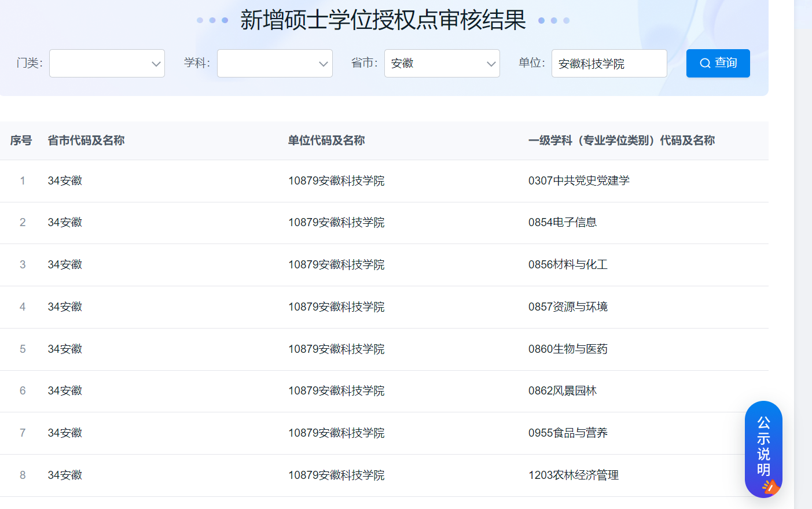The width and height of the screenshot is (812, 509).
Task: Click 10879安徽科技学院 in row 4
Action: coord(336,307)
